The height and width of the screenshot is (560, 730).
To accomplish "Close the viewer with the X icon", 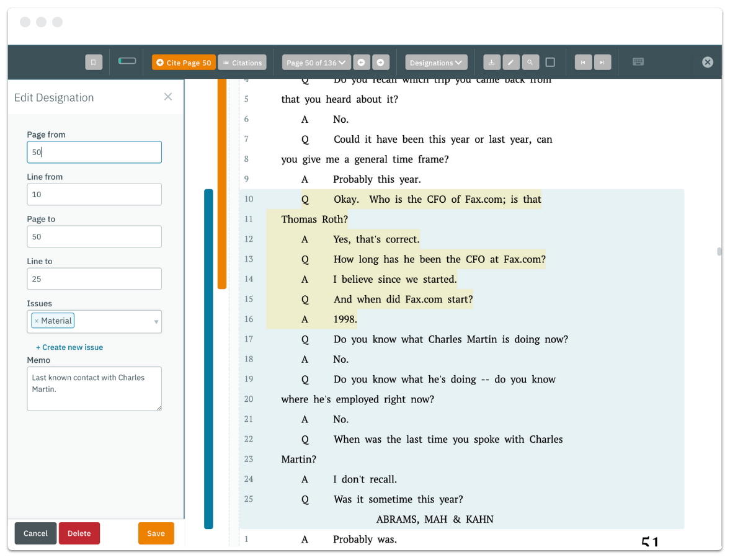I will point(707,62).
